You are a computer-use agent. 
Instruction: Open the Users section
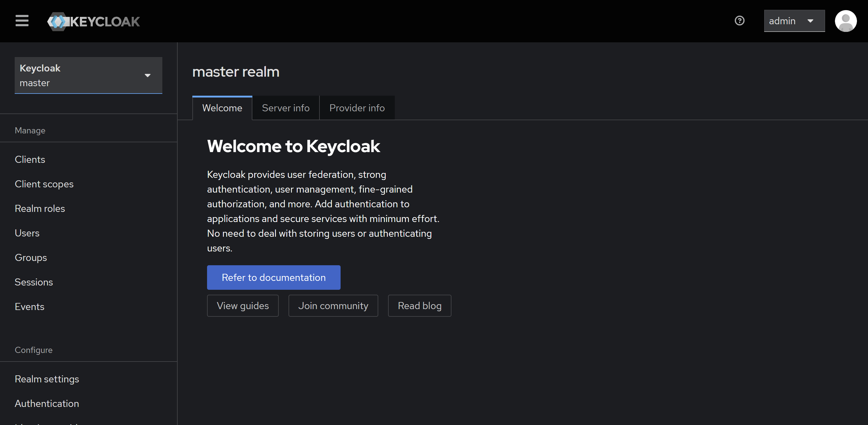coord(27,233)
